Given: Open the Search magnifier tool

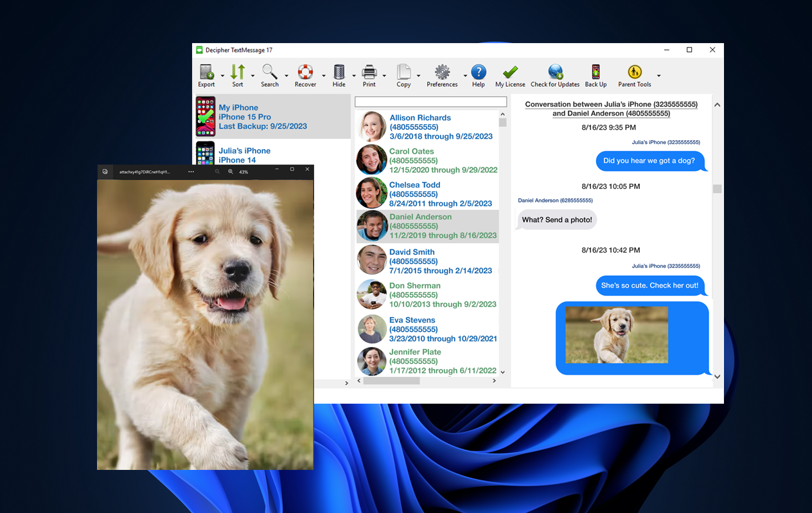Looking at the screenshot, I should (x=270, y=71).
